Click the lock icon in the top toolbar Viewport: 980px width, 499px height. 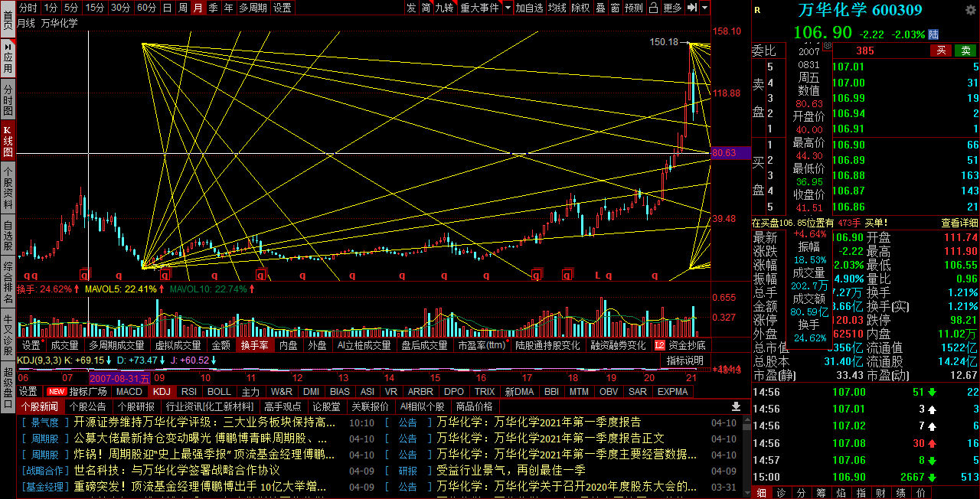coord(652,8)
